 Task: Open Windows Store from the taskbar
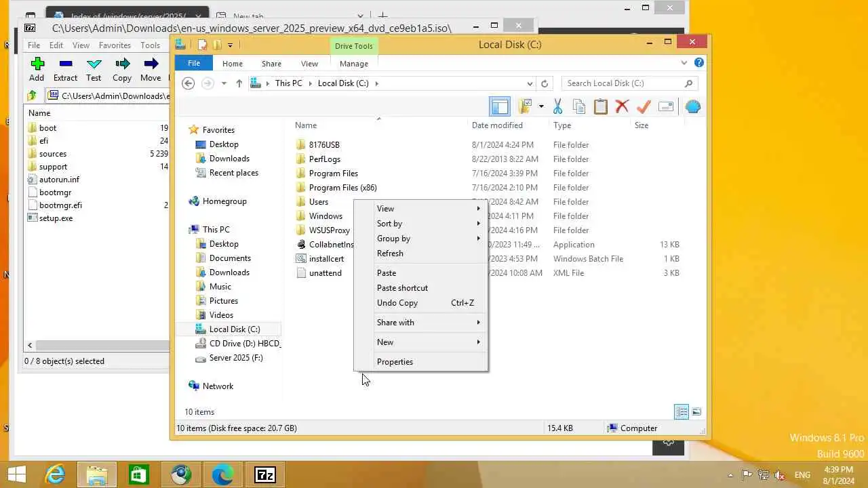(138, 475)
